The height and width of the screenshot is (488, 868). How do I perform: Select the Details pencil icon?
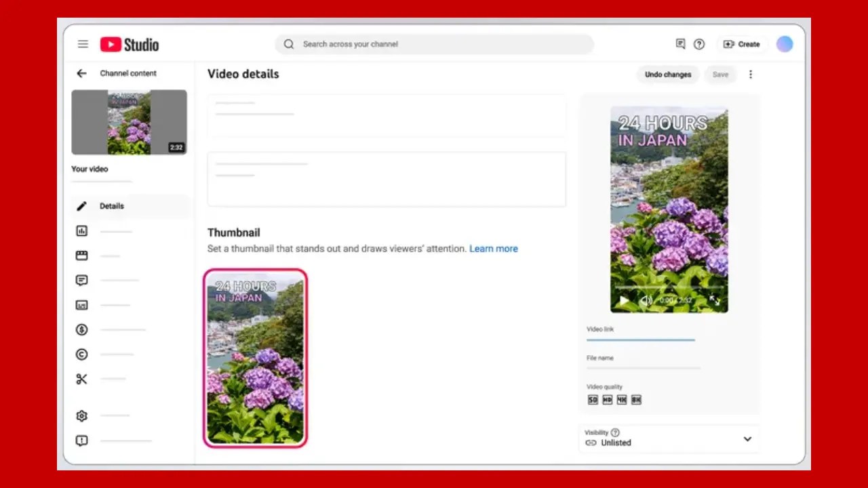pyautogui.click(x=82, y=206)
